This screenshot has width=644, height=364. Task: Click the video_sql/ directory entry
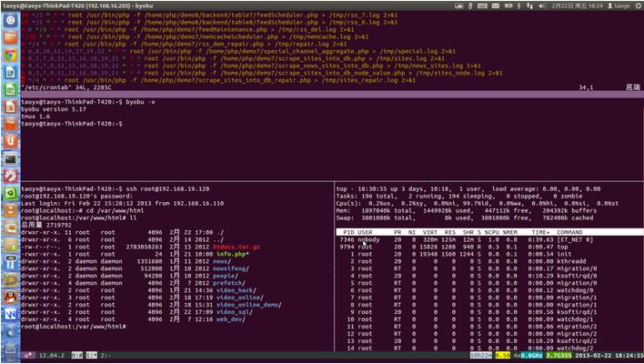pyautogui.click(x=234, y=312)
